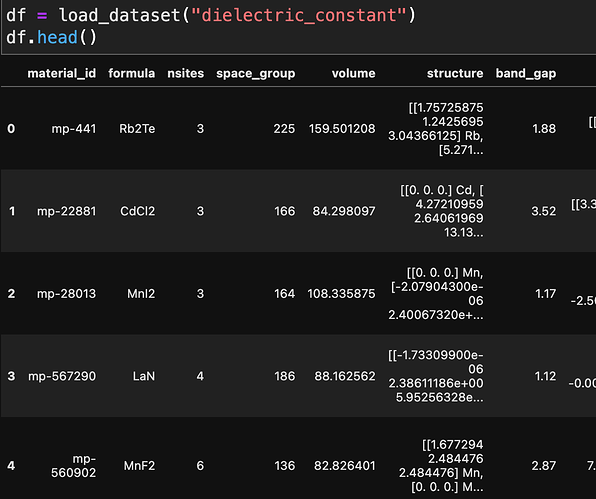This screenshot has height=499, width=596.
Task: Click the material_id column header
Action: pos(62,73)
